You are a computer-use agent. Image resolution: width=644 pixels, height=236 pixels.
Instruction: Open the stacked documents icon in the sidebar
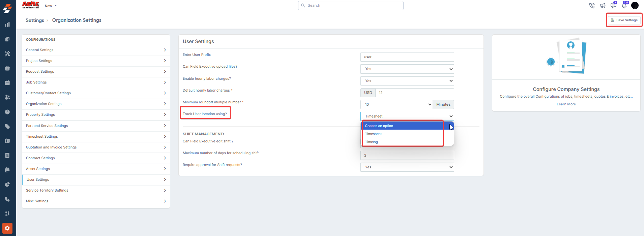pos(7,170)
